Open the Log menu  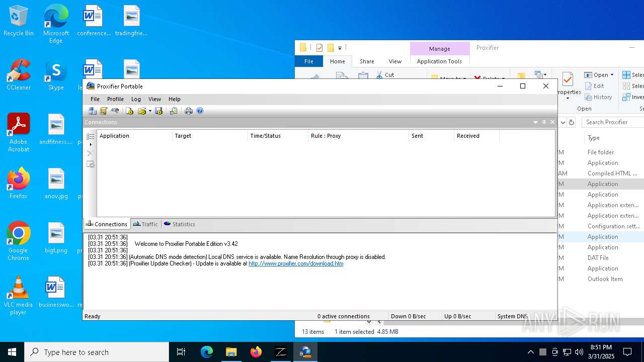pos(136,99)
